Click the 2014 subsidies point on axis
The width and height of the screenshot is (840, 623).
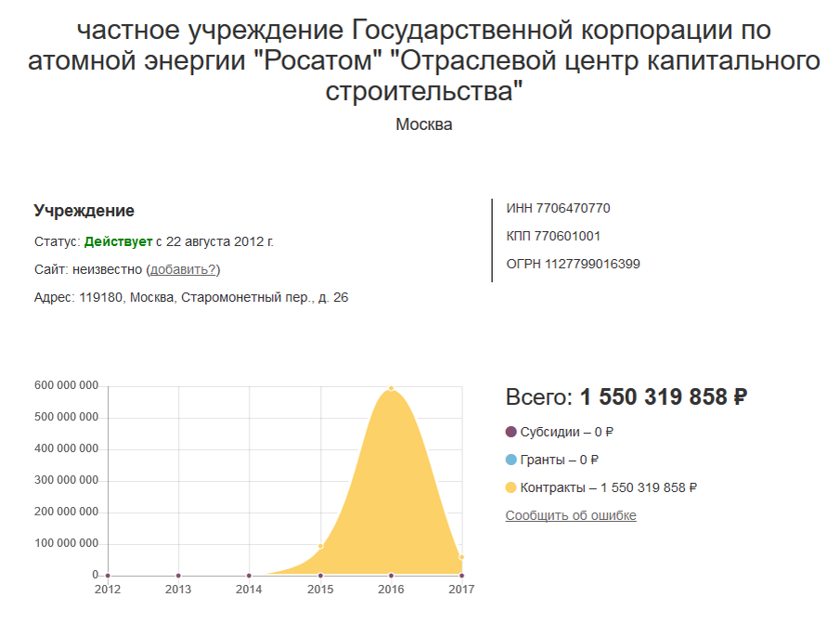click(x=249, y=576)
